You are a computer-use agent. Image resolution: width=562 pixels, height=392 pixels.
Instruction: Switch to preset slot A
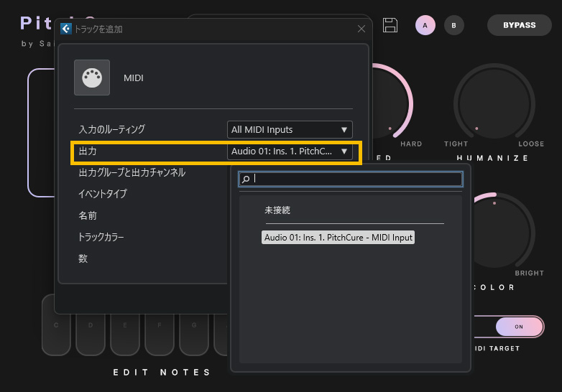coord(425,25)
